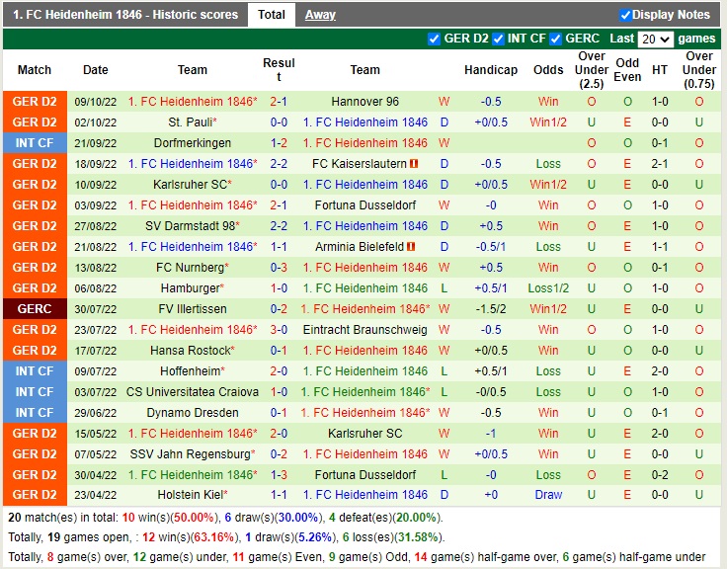
Task: Open Karlsruher SC team in 10/09/22 row
Action: click(193, 185)
